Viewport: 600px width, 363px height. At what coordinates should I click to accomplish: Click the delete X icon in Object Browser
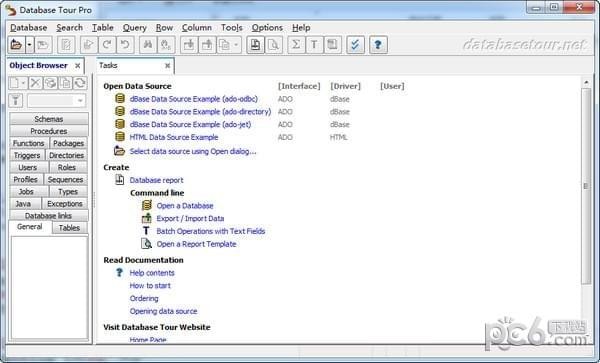[x=35, y=83]
